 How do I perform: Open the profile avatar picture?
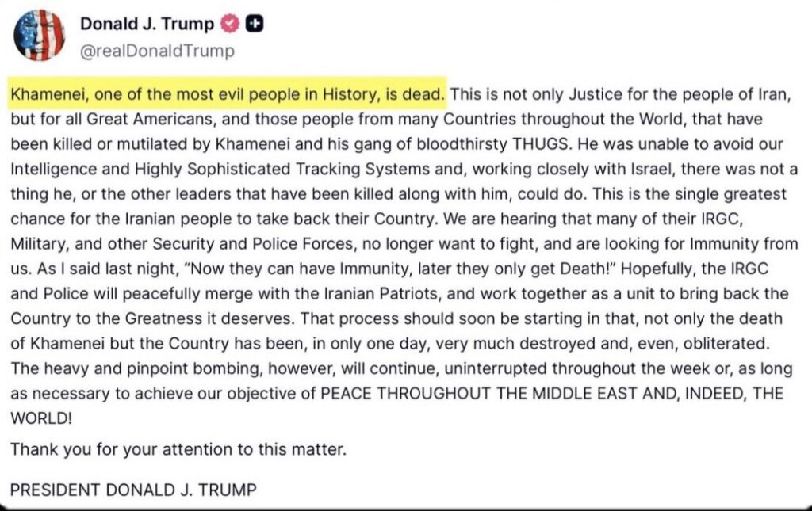point(40,35)
